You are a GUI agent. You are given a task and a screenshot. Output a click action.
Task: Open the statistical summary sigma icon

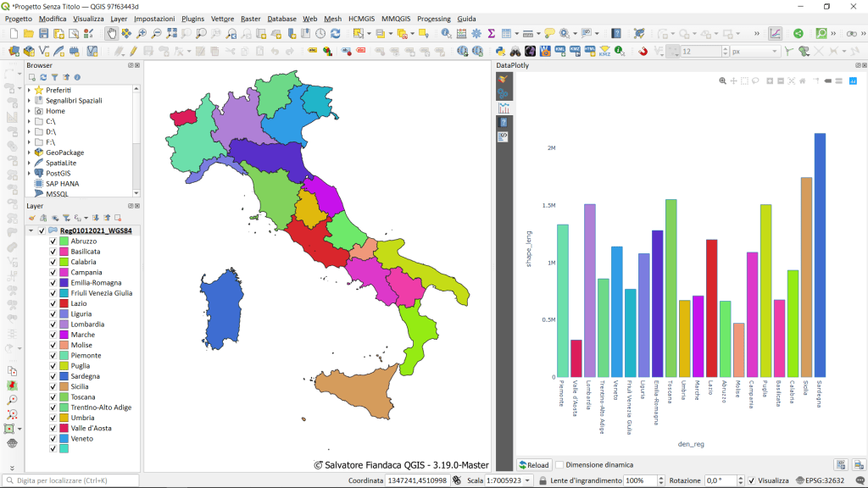491,33
